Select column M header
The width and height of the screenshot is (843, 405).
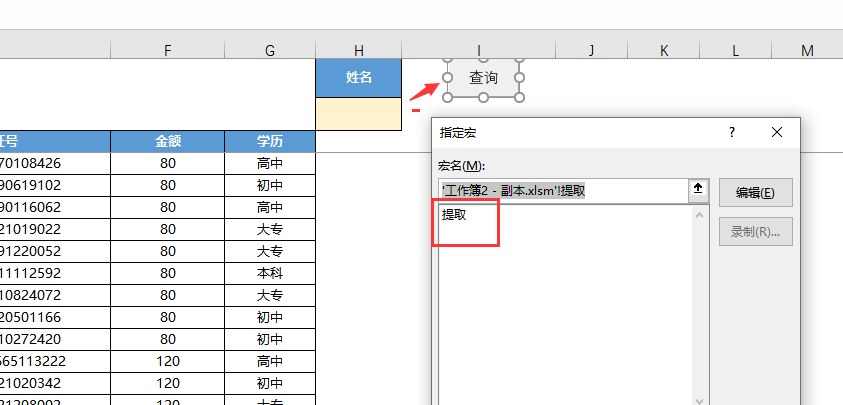pos(807,51)
